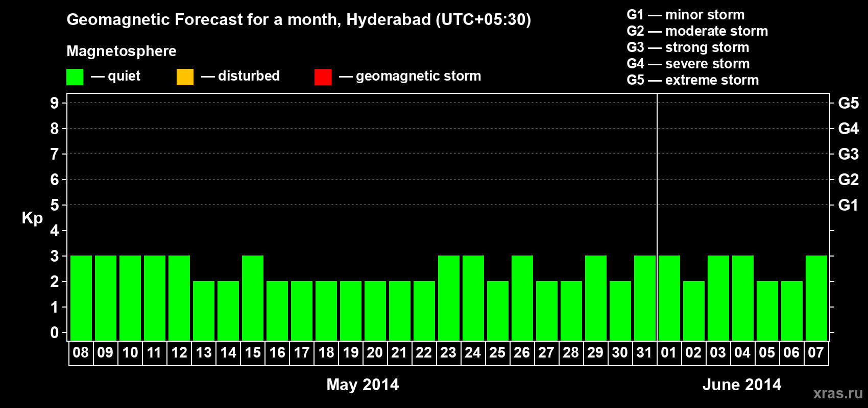Click the red geomagnetic storm legend swatch

[x=323, y=77]
